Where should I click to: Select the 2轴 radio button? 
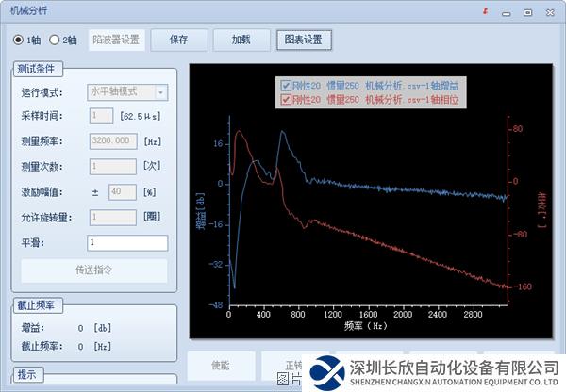(x=55, y=40)
